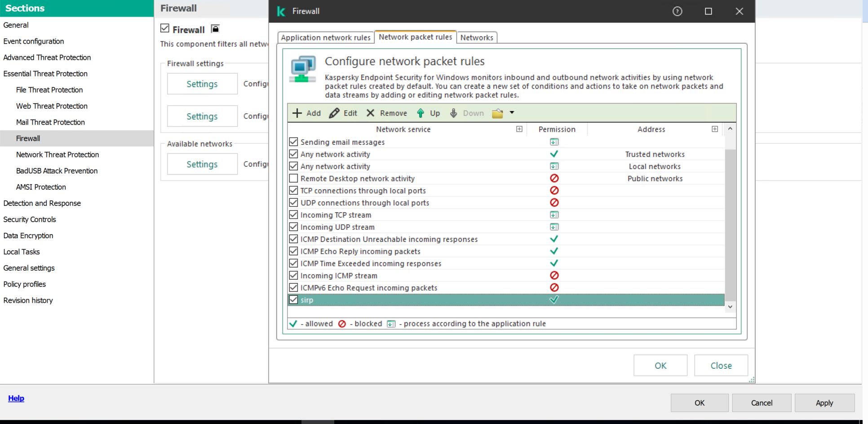This screenshot has height=424, width=868.
Task: Open Available networks Settings button
Action: point(202,164)
